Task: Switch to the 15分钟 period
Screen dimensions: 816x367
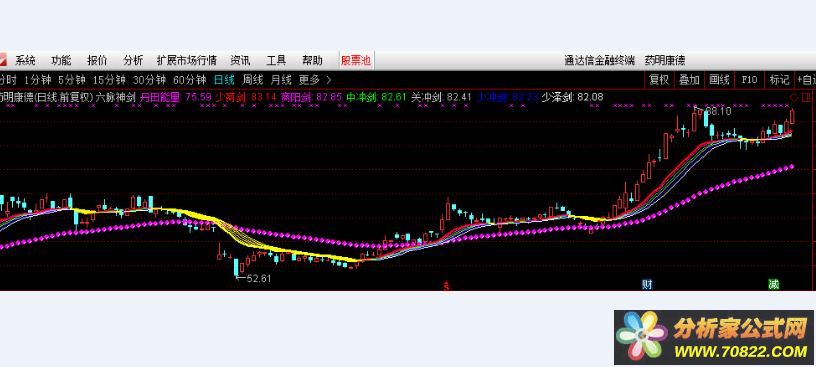Action: click(x=109, y=80)
